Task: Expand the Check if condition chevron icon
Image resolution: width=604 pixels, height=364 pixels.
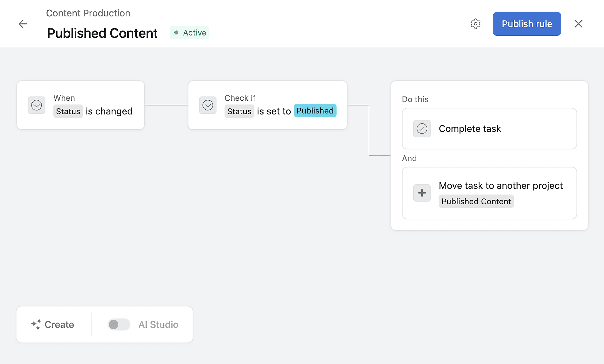Action: point(208,105)
